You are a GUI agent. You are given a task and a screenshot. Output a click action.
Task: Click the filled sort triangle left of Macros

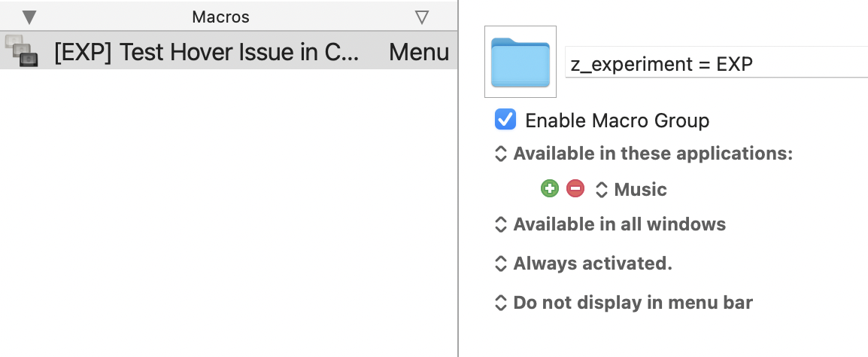pyautogui.click(x=29, y=17)
